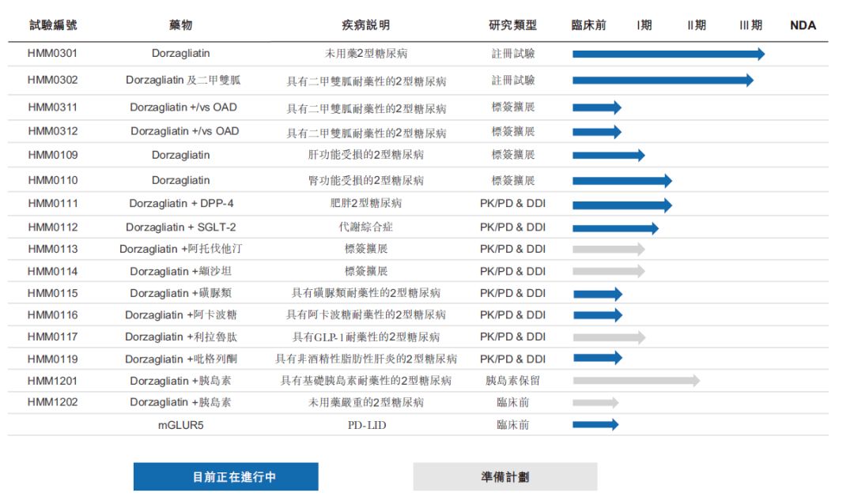Click the HMM0301 blue progress arrow

[x=669, y=54]
